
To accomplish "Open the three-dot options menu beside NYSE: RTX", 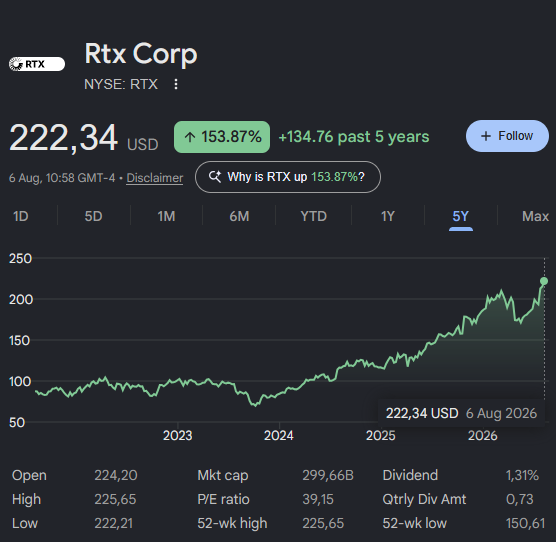I will [176, 84].
